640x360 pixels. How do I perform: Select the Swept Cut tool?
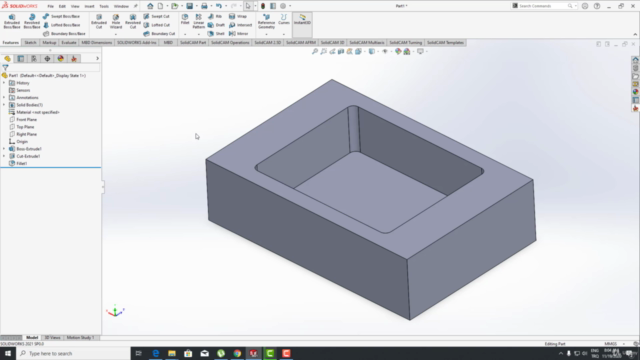pyautogui.click(x=156, y=16)
